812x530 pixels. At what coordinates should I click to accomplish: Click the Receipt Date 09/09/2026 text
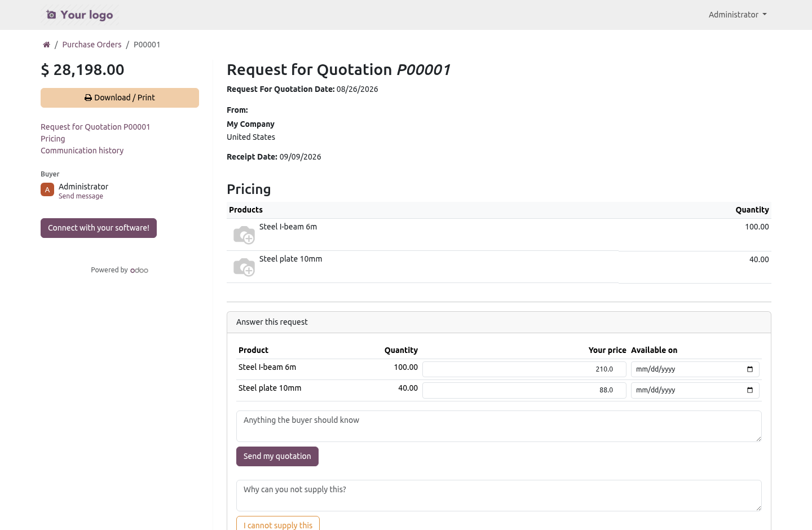pos(274,157)
